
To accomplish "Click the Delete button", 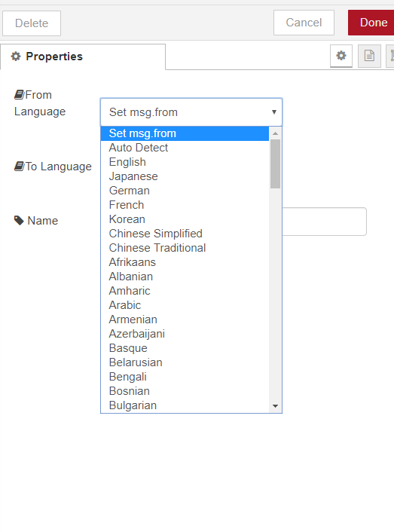I will click(x=32, y=23).
